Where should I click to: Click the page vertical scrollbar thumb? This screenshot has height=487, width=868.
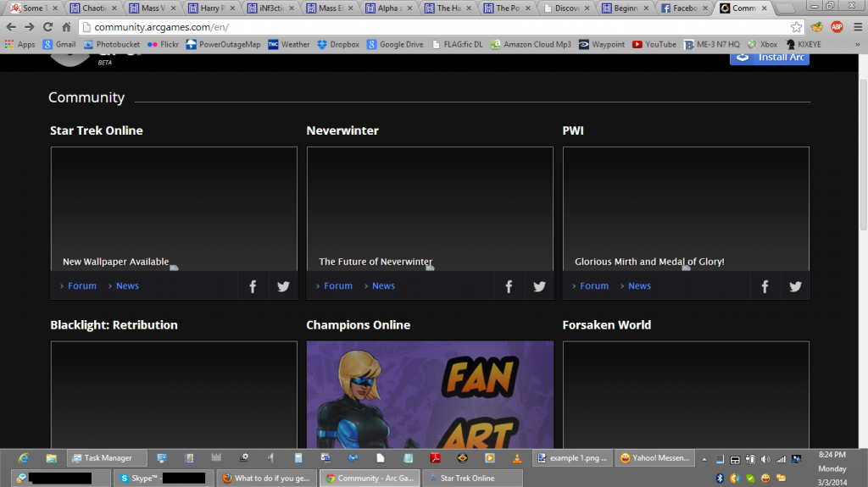(863, 155)
